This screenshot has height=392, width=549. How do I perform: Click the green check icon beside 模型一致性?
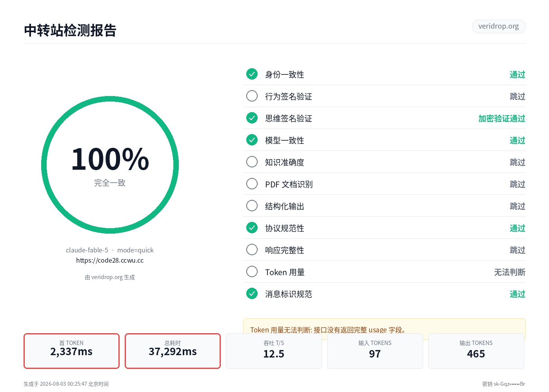coord(252,140)
